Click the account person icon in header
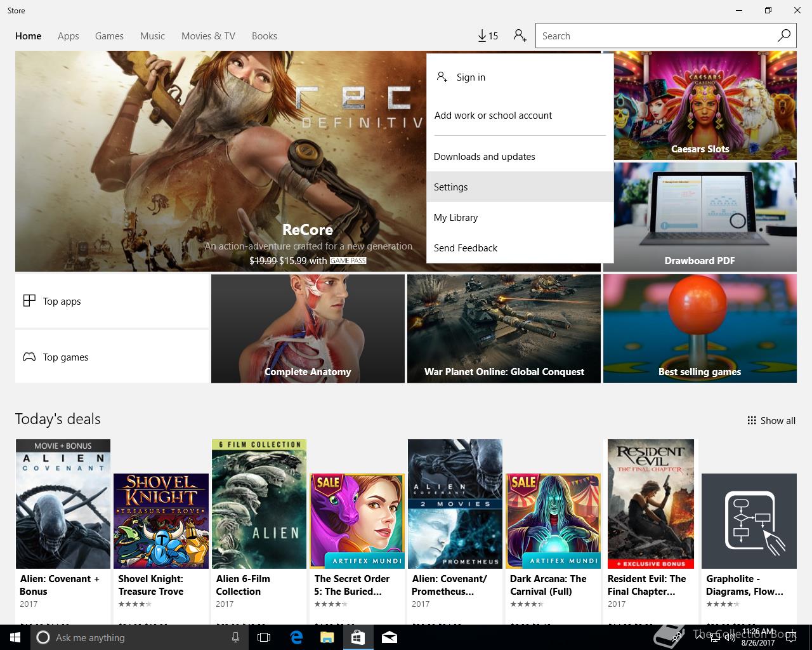812x650 pixels. click(x=520, y=36)
